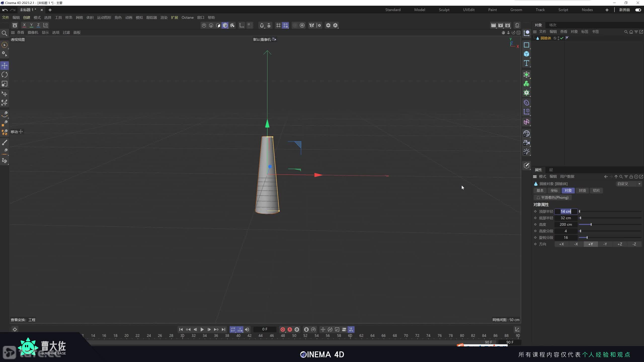Open the object manager hamburger menu
This screenshot has height=362, width=644.
click(535, 32)
